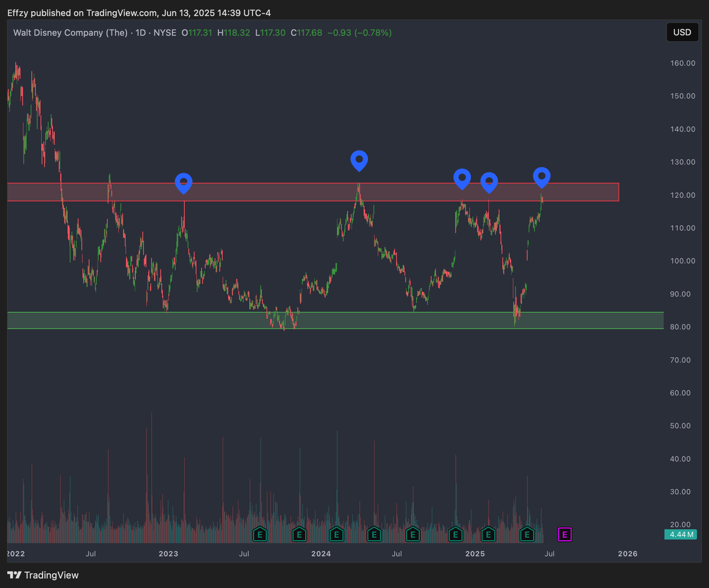Click the 1D interval label
This screenshot has width=709, height=588.
(x=141, y=32)
